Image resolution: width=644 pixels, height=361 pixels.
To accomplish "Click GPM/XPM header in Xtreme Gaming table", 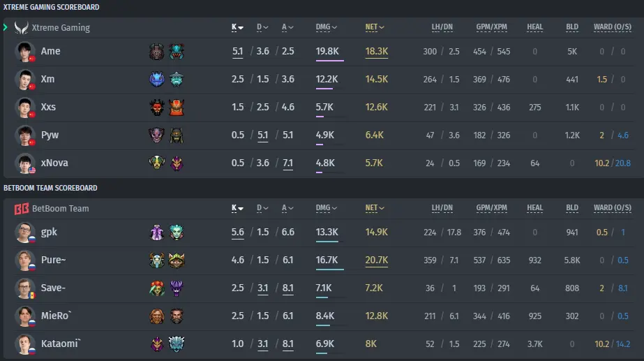I will [x=491, y=27].
